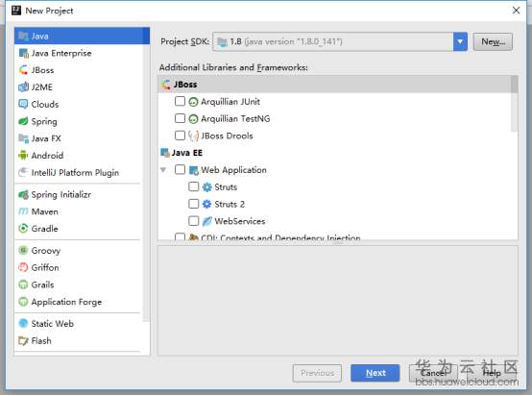This screenshot has height=396, width=532.
Task: Click the Java EE group icon
Action: (165, 153)
